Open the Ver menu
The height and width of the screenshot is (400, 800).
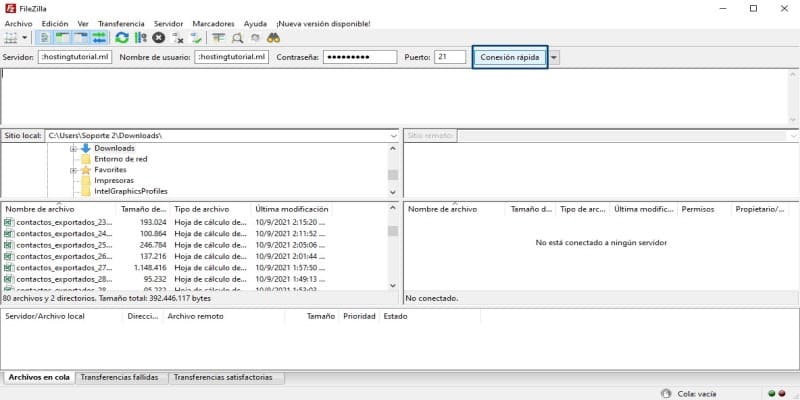[x=83, y=23]
